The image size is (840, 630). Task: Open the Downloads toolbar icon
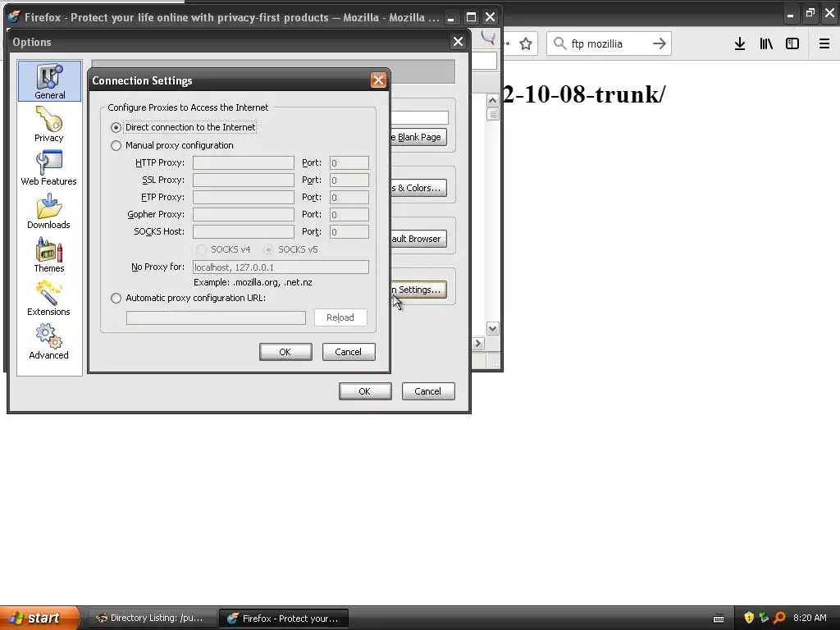(739, 44)
